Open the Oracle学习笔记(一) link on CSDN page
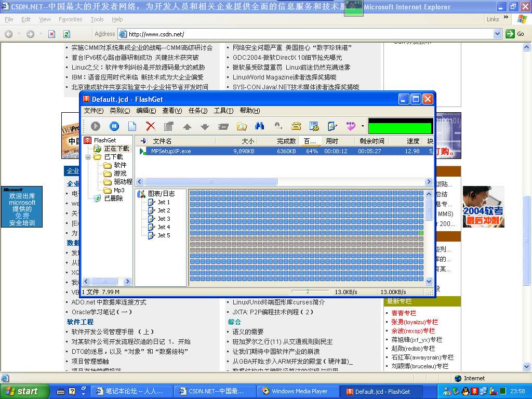This screenshot has width=532, height=399. point(101,312)
